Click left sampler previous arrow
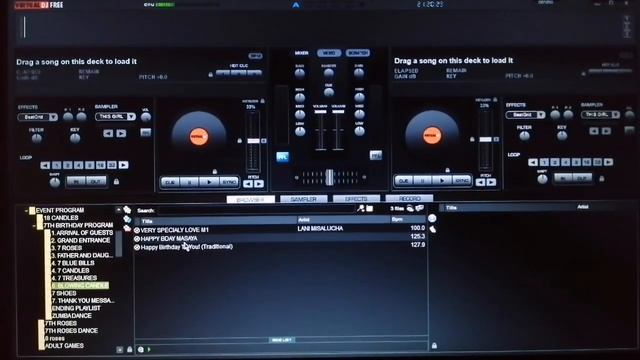The image size is (640, 360). (x=108, y=133)
